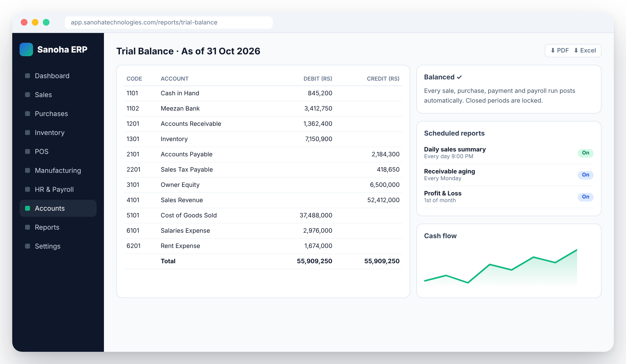Select the Sales Tax Payable row

click(x=263, y=170)
